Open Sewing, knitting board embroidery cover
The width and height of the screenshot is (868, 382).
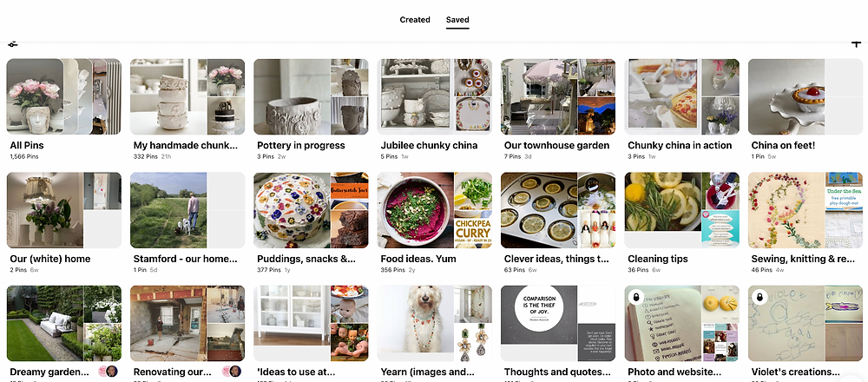(x=786, y=210)
